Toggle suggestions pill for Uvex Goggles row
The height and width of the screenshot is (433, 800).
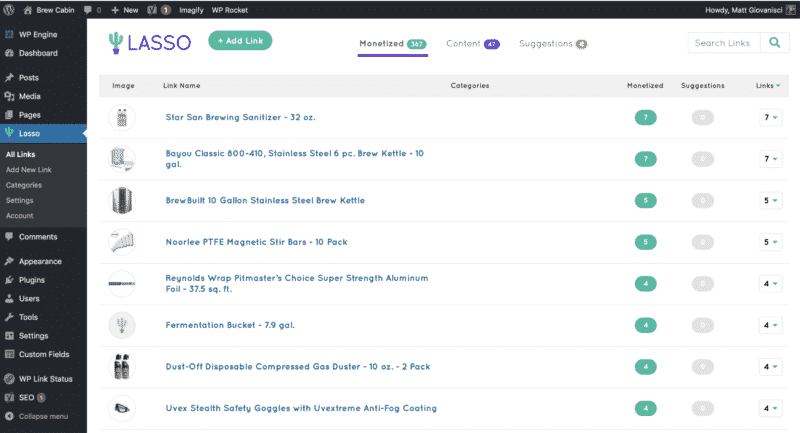click(x=703, y=408)
